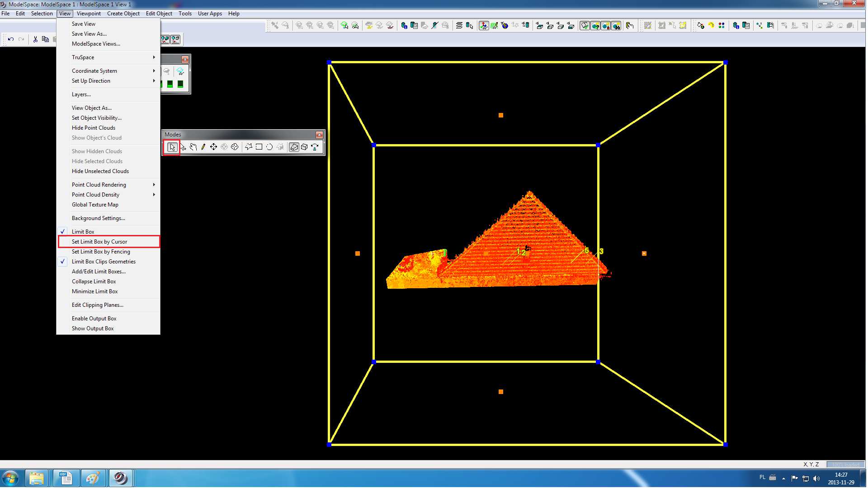Select Hide Point Clouds menu entry
The width and height of the screenshot is (868, 488).
pyautogui.click(x=108, y=128)
